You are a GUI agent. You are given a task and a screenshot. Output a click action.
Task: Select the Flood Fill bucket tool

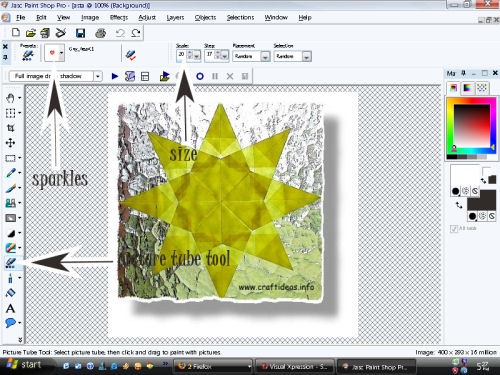10,293
